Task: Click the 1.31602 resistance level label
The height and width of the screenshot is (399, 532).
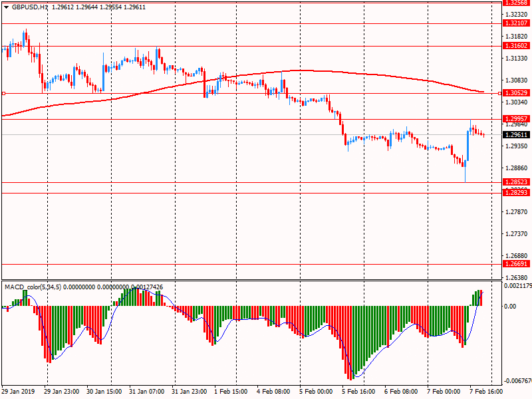Action: (517, 47)
